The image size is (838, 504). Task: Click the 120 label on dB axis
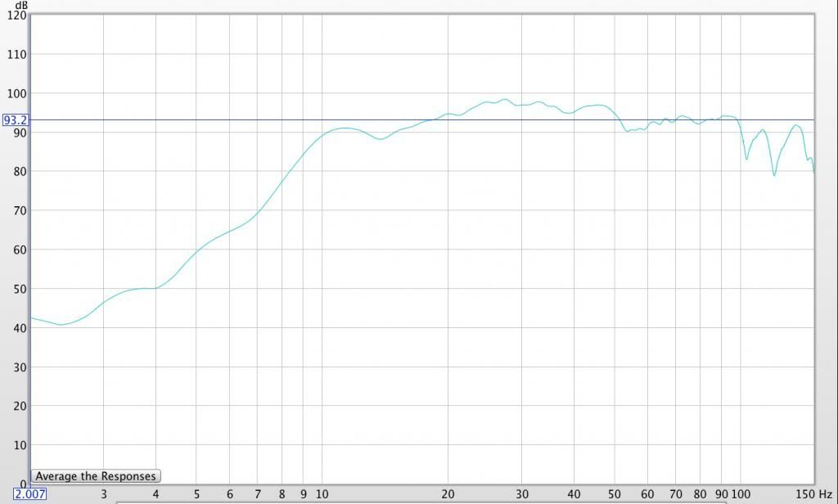point(16,15)
